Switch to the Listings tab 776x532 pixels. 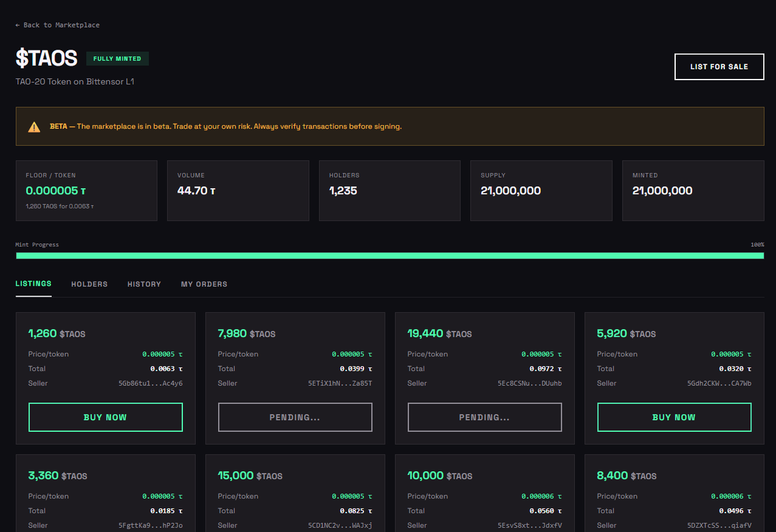tap(34, 284)
